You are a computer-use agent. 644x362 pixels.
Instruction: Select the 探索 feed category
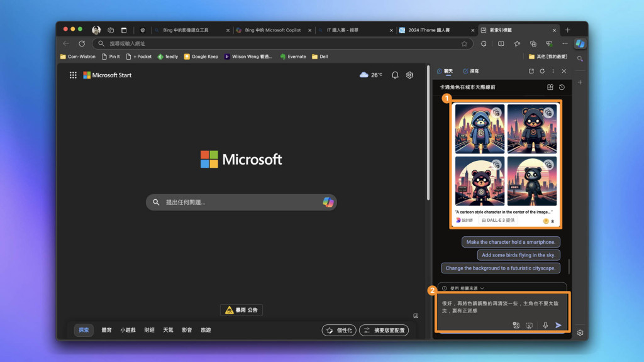point(84,330)
